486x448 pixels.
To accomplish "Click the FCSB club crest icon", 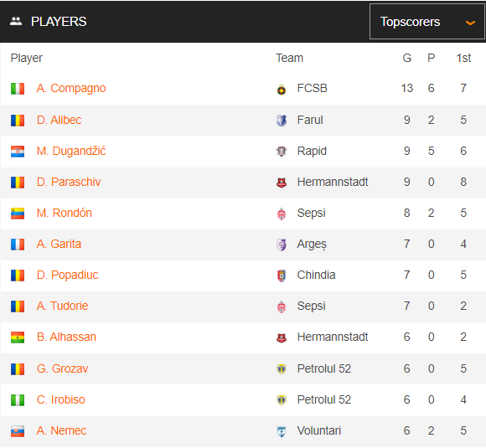I will 282,90.
